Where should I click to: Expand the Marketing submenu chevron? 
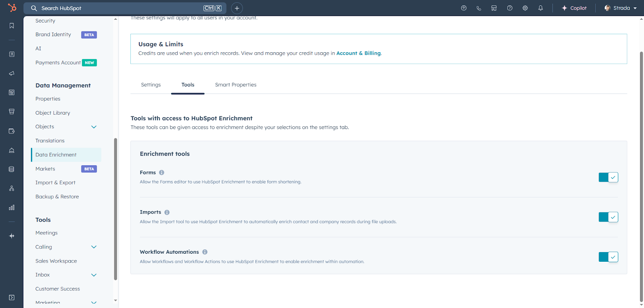pyautogui.click(x=94, y=303)
